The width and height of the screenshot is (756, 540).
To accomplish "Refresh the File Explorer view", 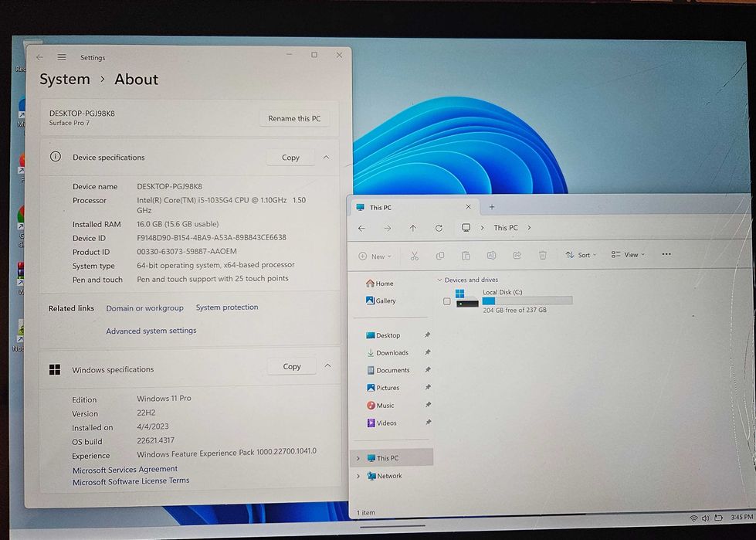I will (439, 228).
